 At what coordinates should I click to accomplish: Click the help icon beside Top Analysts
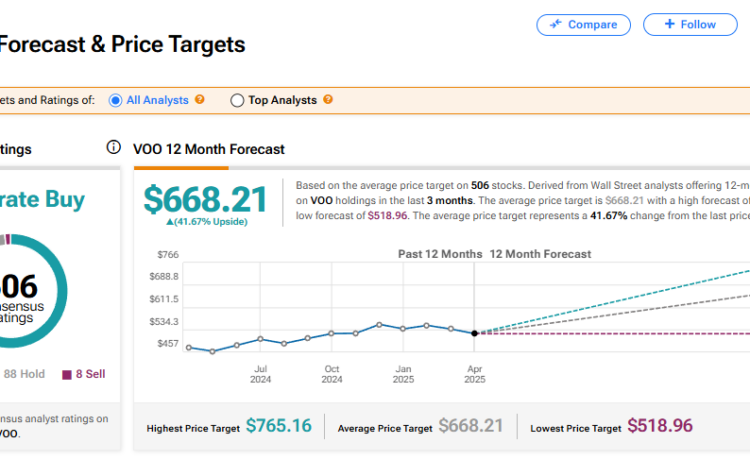(327, 100)
